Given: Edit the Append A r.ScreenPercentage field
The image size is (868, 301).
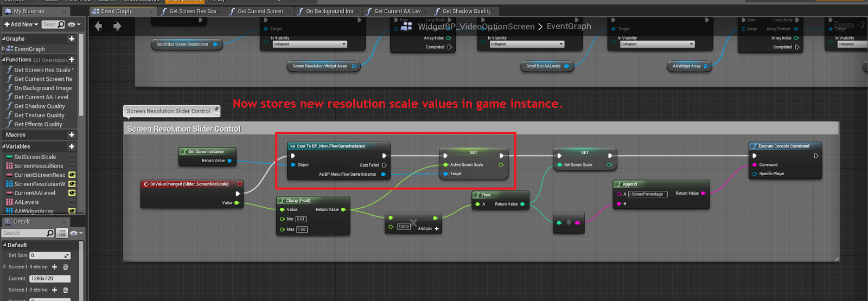Looking at the screenshot, I should point(647,194).
